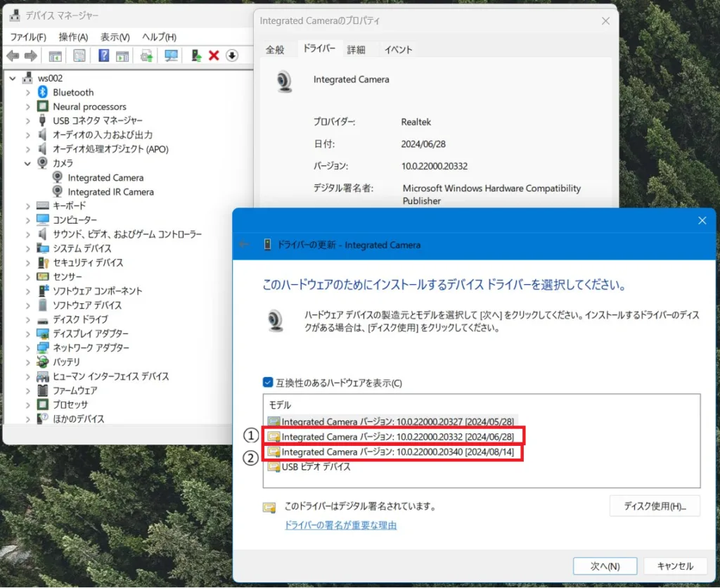Image resolution: width=720 pixels, height=588 pixels.
Task: Open the ドライバーの署名が重要な理由 link
Action: pos(340,525)
